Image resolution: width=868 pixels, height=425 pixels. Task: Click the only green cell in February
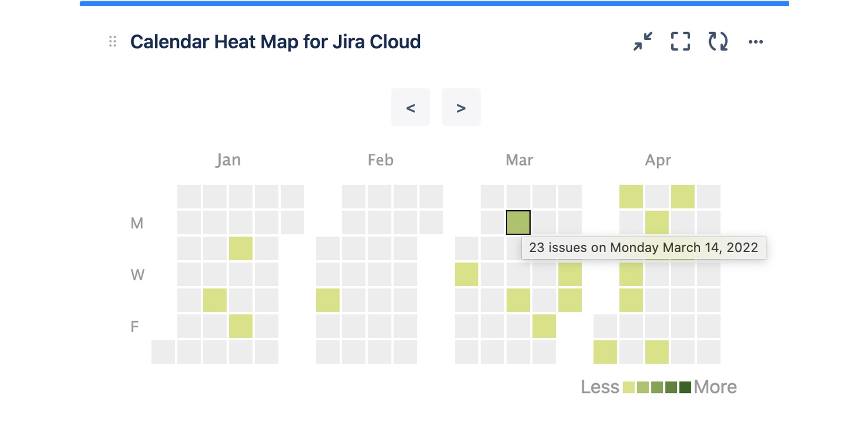click(328, 300)
